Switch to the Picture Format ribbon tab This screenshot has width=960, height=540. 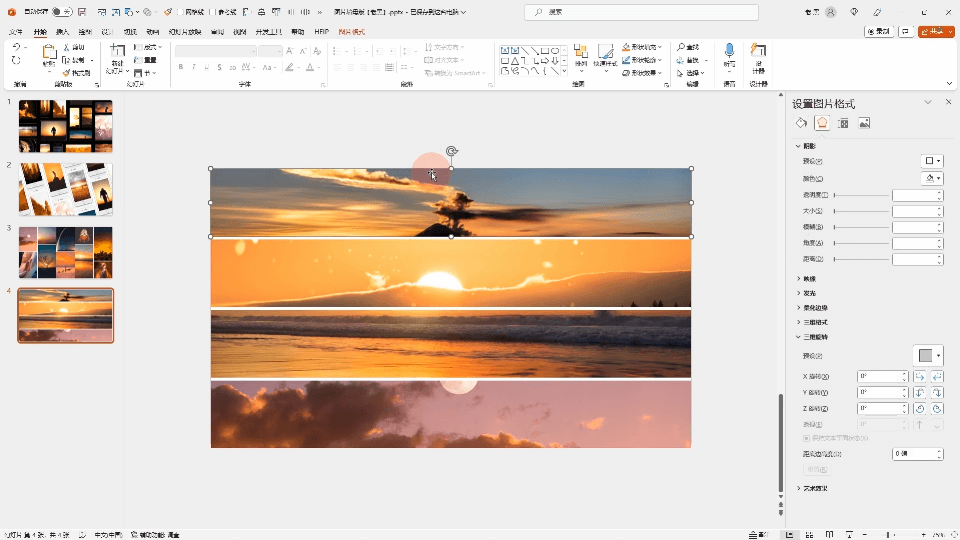point(351,32)
